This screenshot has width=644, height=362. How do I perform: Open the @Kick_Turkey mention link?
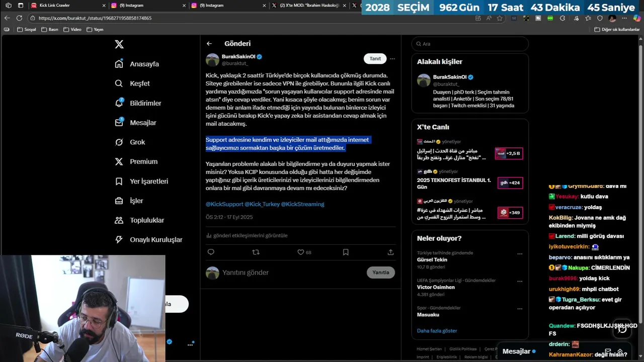point(262,204)
